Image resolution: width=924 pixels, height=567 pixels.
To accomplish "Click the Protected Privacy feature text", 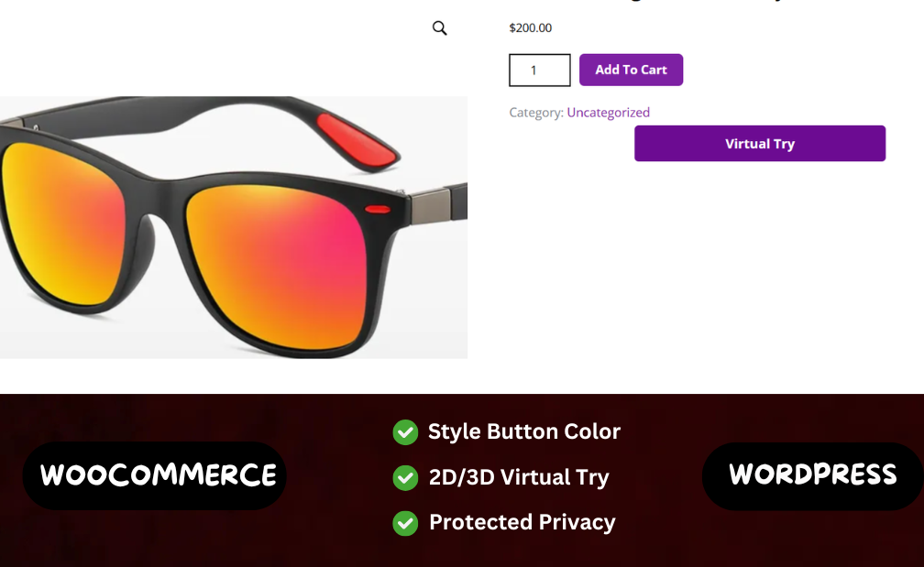I will click(522, 523).
